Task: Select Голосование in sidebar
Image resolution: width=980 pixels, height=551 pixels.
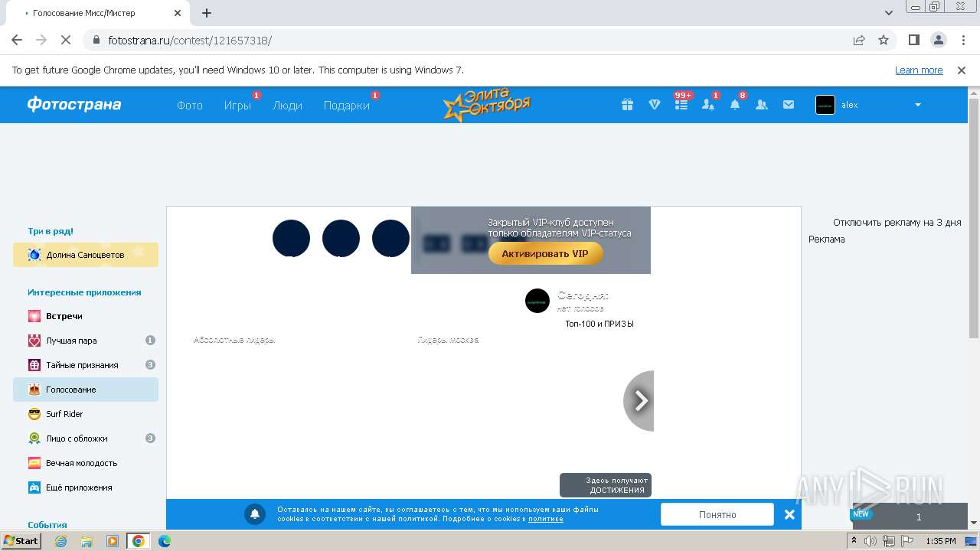Action: (x=86, y=390)
